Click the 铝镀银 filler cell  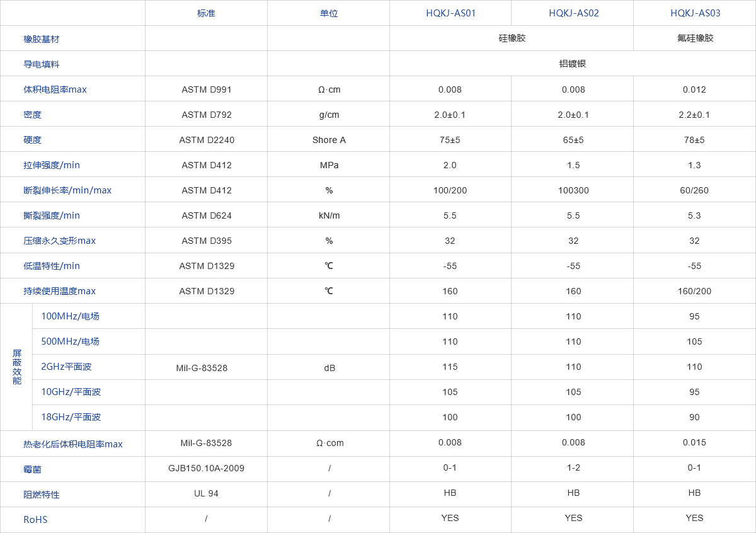(x=573, y=64)
